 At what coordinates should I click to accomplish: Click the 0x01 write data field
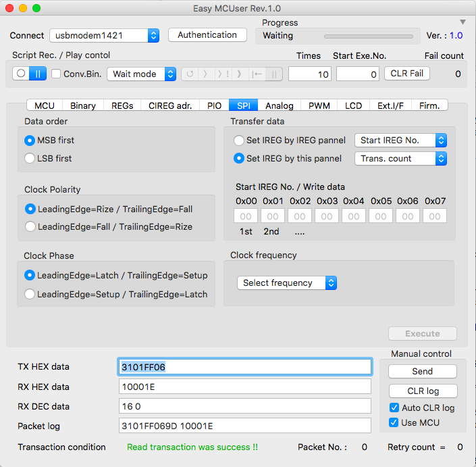click(273, 216)
